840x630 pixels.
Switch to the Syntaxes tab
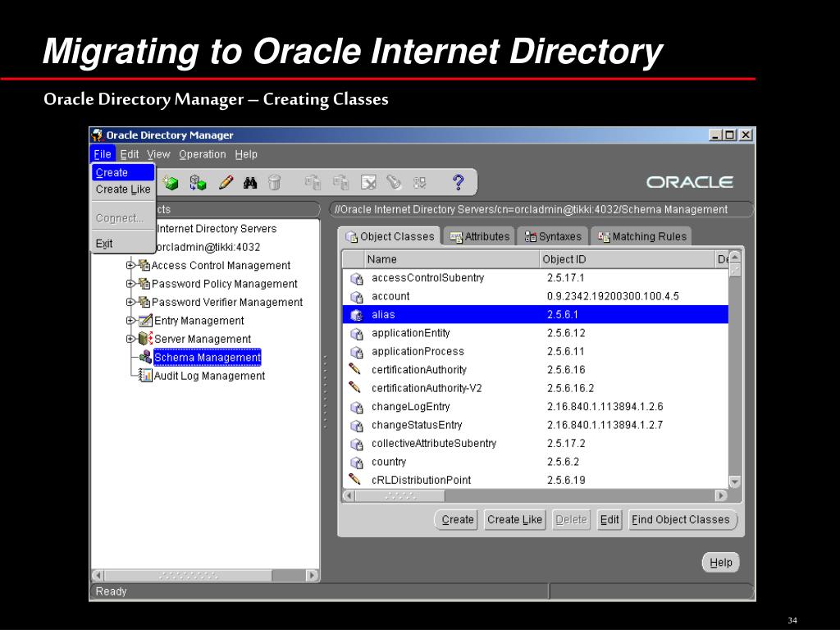pyautogui.click(x=553, y=236)
